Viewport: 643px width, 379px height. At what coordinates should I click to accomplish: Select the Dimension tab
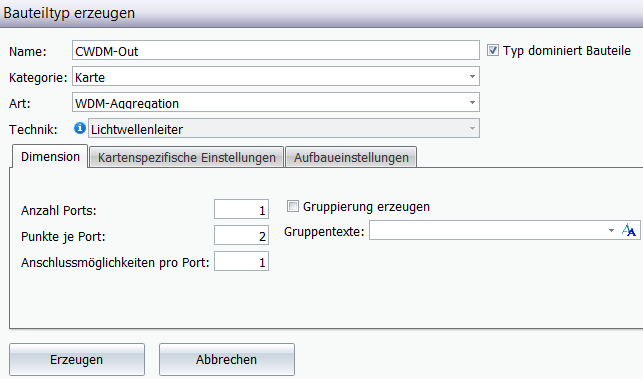(50, 157)
